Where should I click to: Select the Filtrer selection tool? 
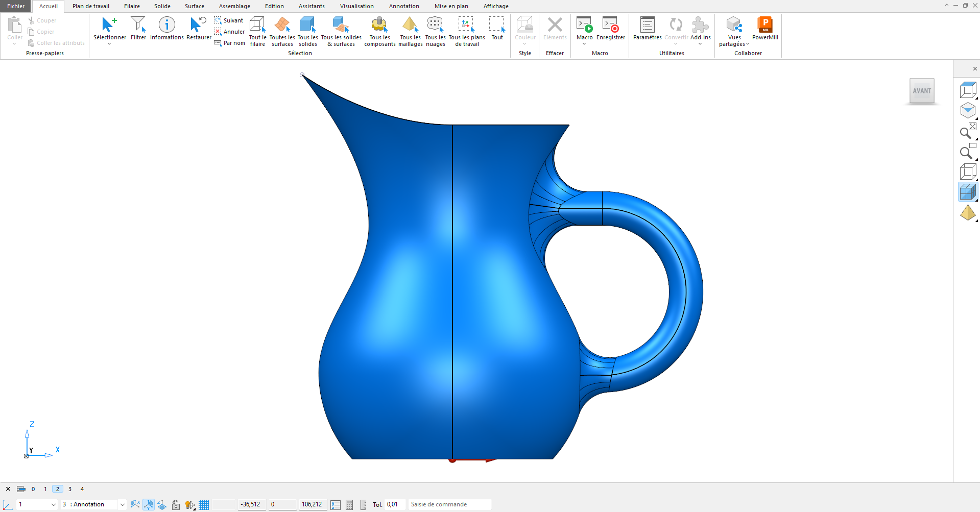pyautogui.click(x=138, y=29)
